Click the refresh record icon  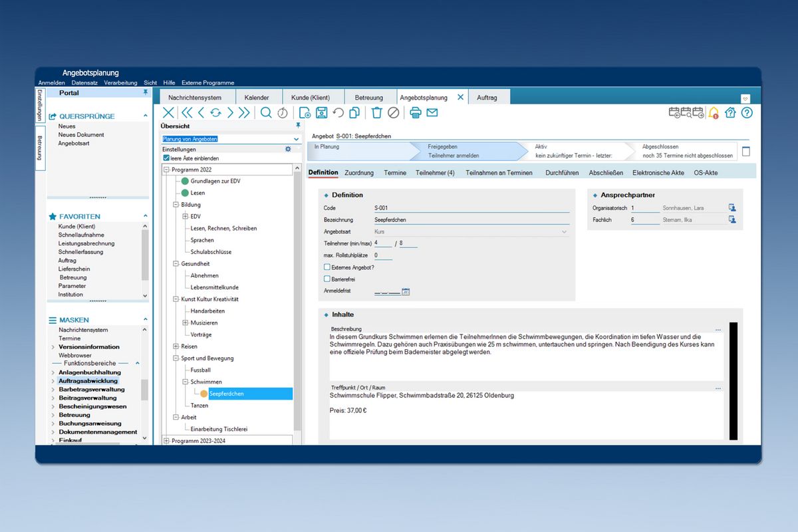[x=215, y=112]
